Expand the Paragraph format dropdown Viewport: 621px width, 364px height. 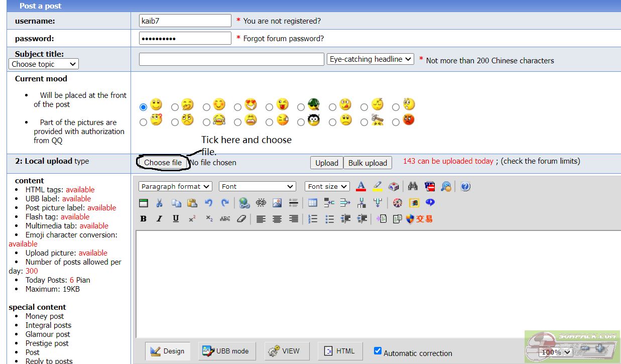pos(175,187)
